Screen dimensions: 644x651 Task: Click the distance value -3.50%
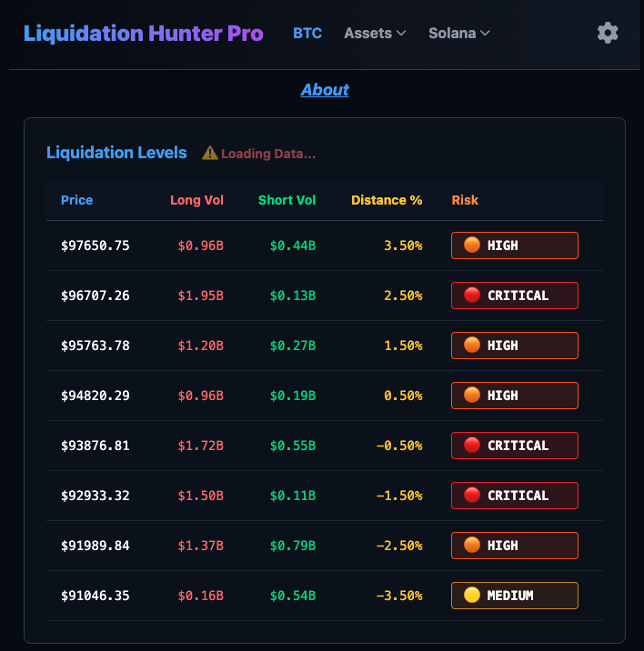coord(399,596)
